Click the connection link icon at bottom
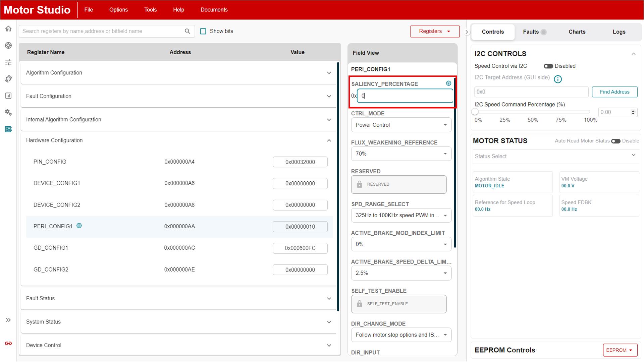The height and width of the screenshot is (362, 644). (8, 343)
